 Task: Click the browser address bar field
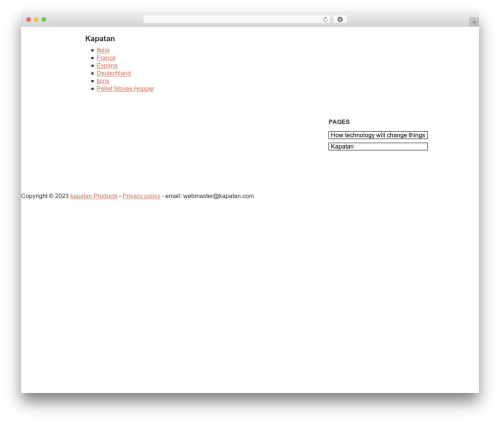237,20
